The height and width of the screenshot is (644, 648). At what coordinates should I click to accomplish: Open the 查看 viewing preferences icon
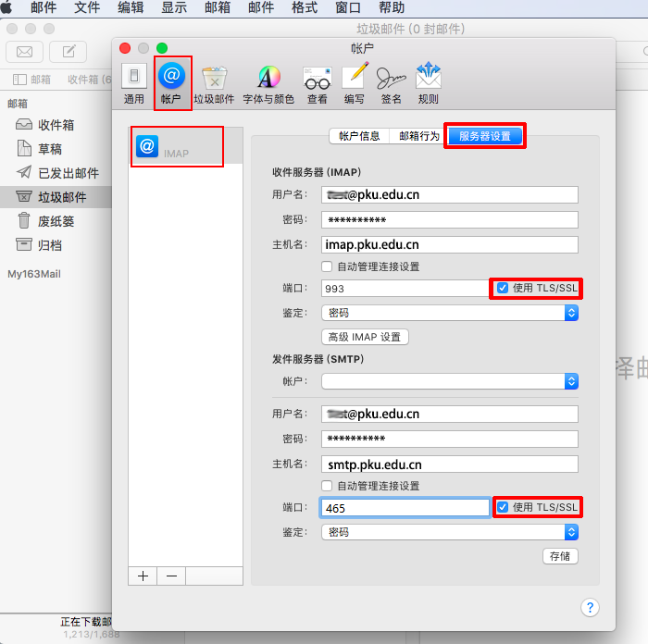(x=318, y=83)
